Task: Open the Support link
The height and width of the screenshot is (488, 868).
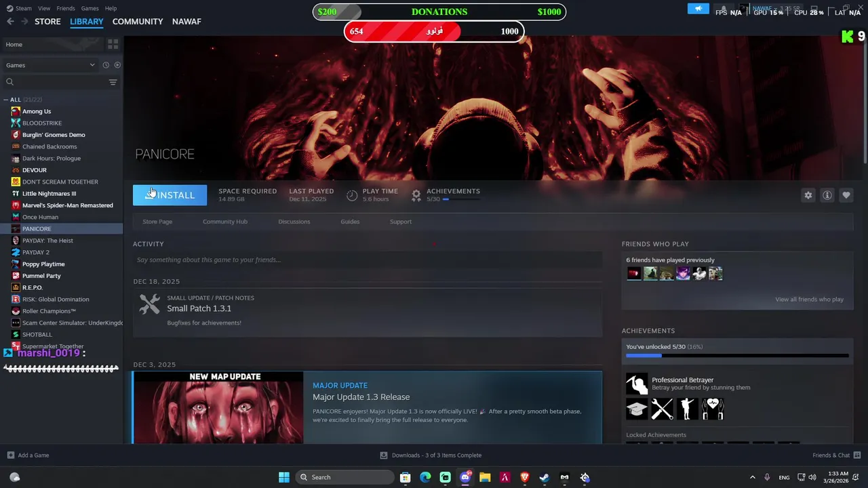Action: [401, 222]
